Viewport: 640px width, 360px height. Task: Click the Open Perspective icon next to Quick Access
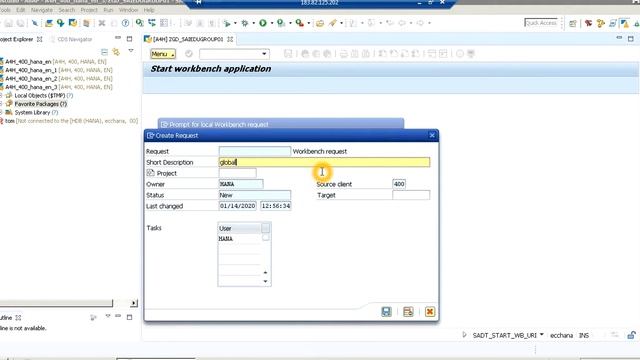click(573, 23)
